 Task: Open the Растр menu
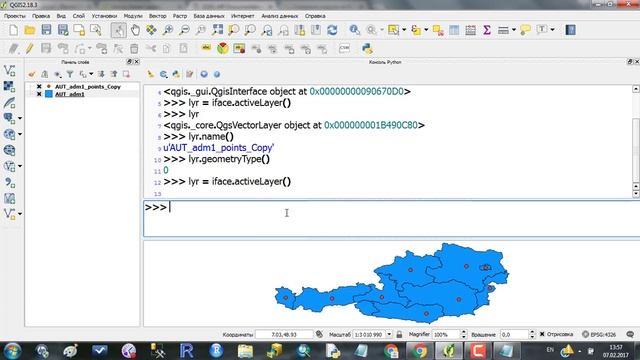pos(180,16)
